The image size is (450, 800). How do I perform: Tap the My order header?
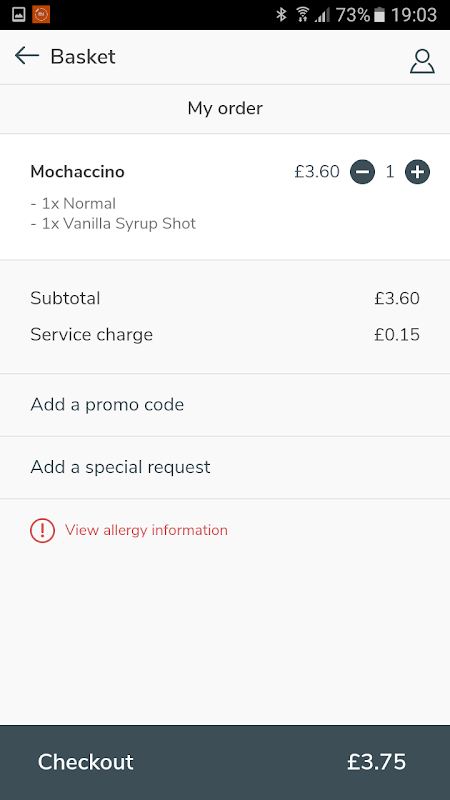point(225,108)
